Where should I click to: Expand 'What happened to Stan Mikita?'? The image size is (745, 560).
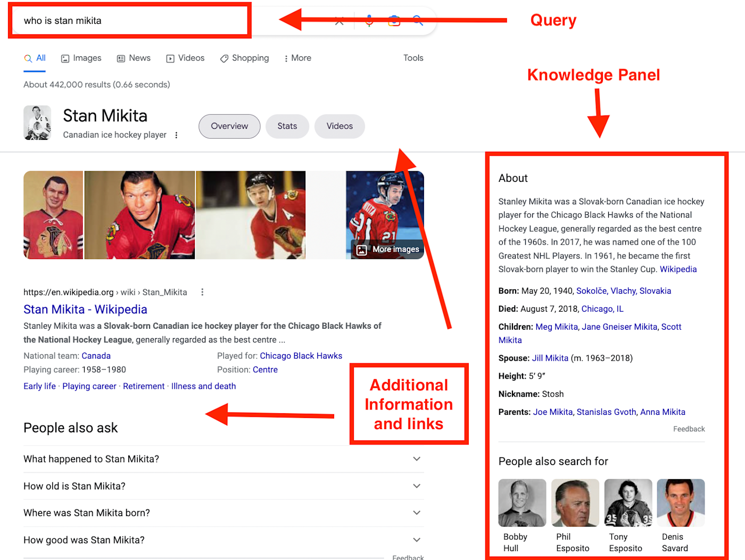pos(223,459)
